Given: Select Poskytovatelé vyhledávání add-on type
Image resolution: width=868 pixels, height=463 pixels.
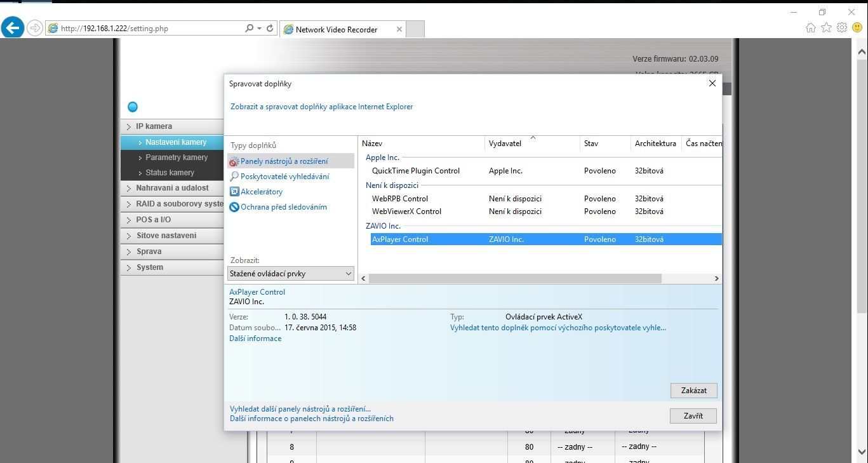Looking at the screenshot, I should pos(284,177).
